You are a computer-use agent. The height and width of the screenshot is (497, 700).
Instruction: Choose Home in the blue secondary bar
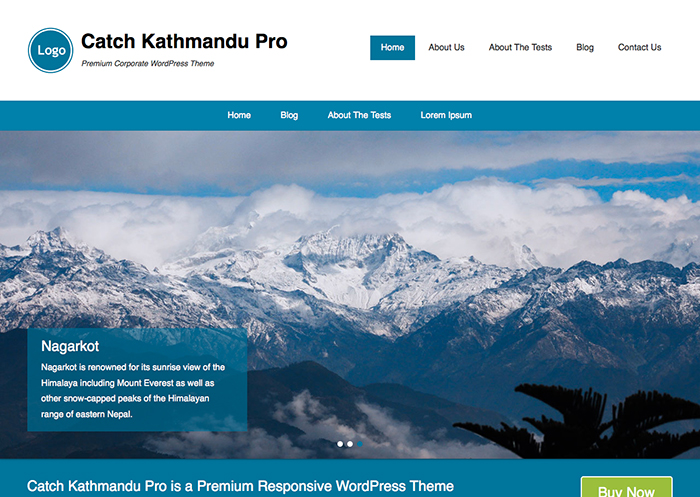pyautogui.click(x=239, y=115)
